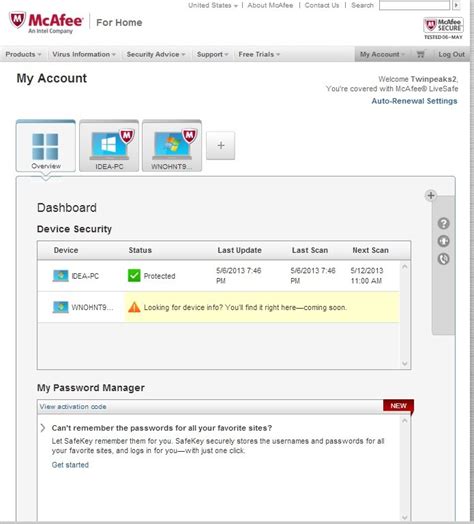Click the WNOHNT9... device name in table

(x=92, y=307)
